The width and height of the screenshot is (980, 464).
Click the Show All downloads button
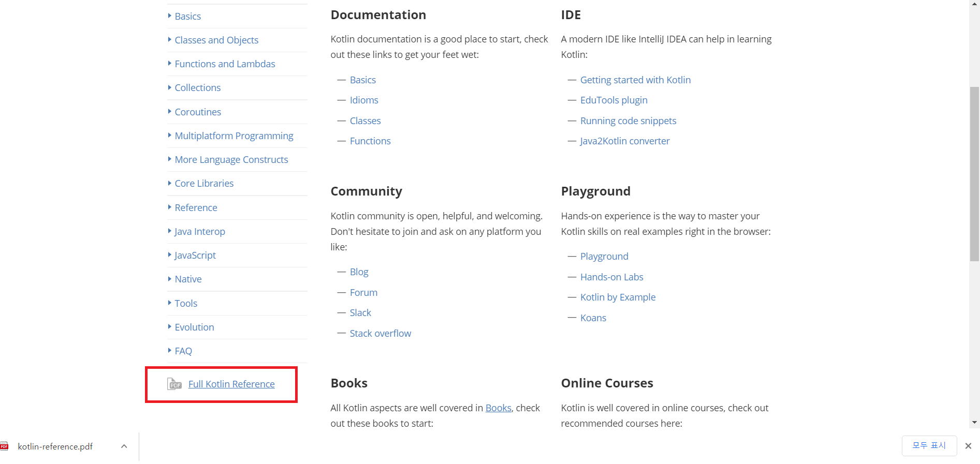(929, 445)
